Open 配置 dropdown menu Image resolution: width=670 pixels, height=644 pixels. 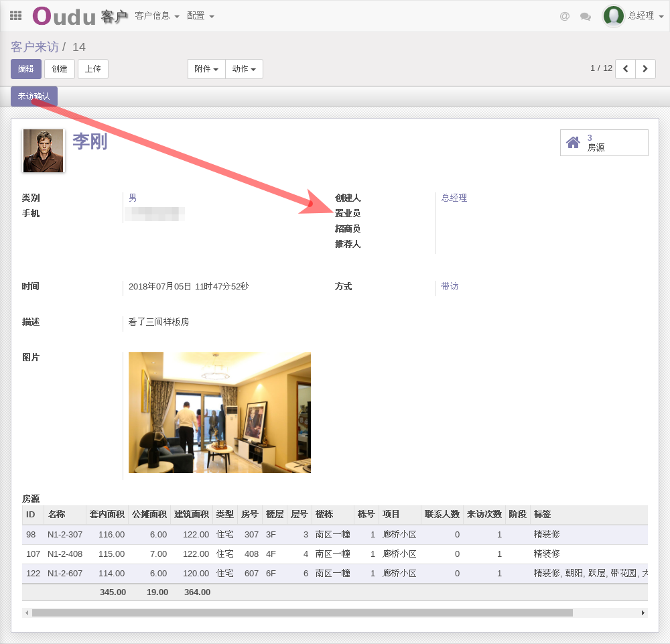point(200,16)
